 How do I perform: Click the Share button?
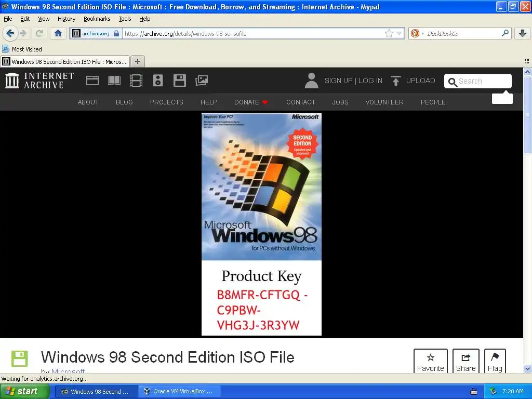pyautogui.click(x=466, y=362)
